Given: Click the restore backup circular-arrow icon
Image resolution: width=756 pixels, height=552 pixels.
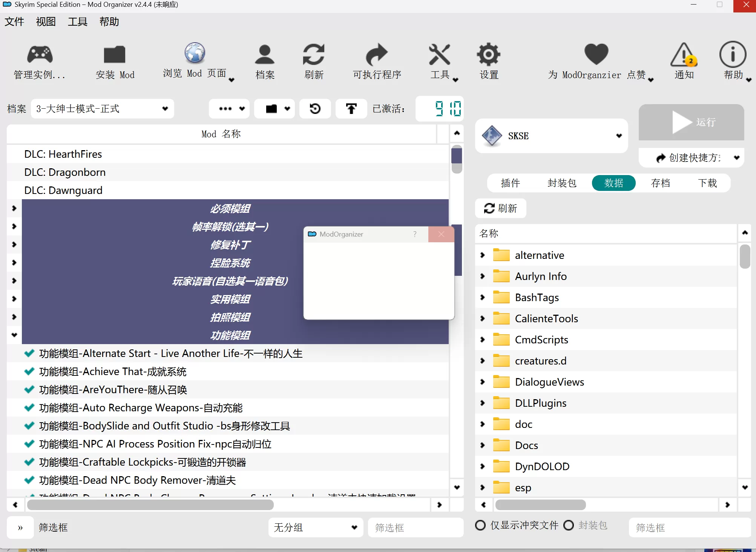Looking at the screenshot, I should 315,109.
